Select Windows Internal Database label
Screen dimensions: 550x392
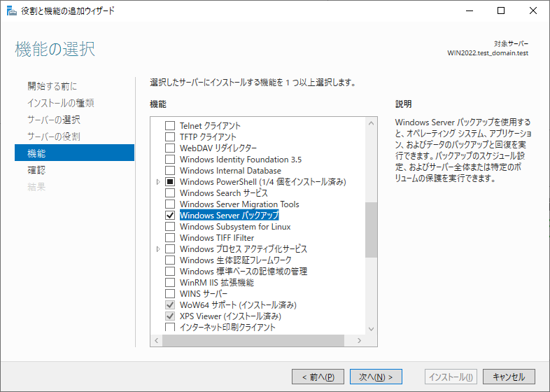pos(230,171)
